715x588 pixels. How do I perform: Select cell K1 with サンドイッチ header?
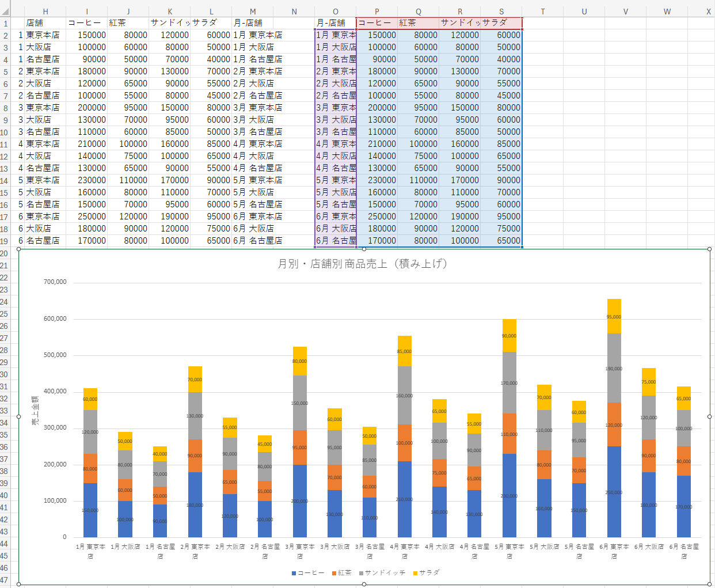coord(170,23)
